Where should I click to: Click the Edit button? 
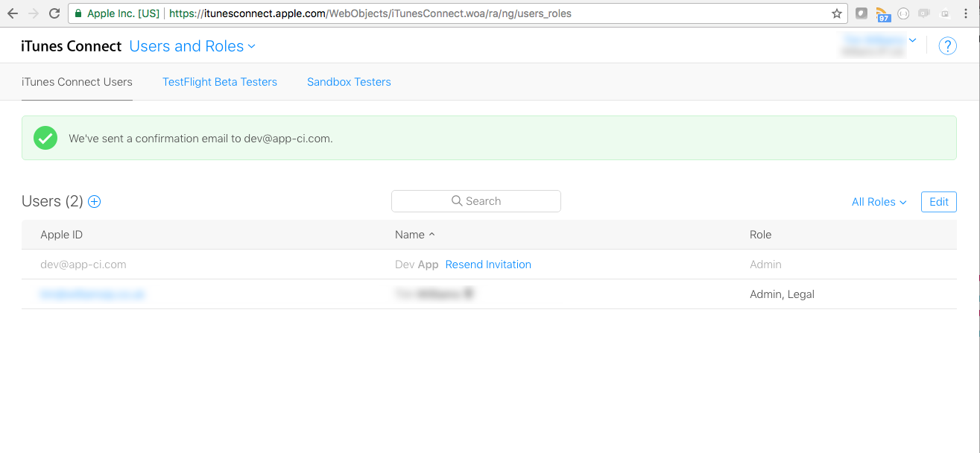click(939, 202)
